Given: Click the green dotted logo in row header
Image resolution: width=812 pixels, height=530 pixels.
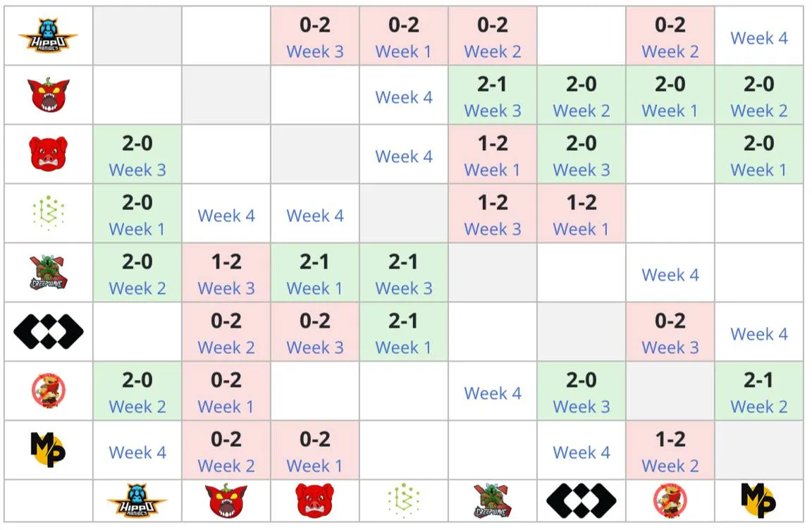Looking at the screenshot, I should pyautogui.click(x=48, y=213).
